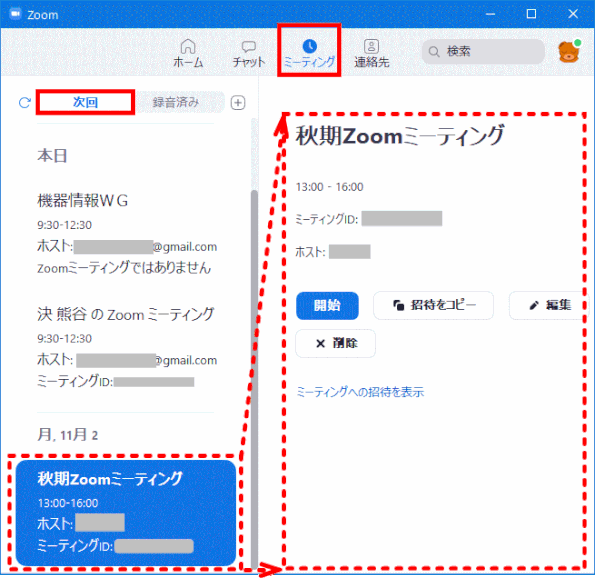Open the ミーティング tab

point(309,53)
